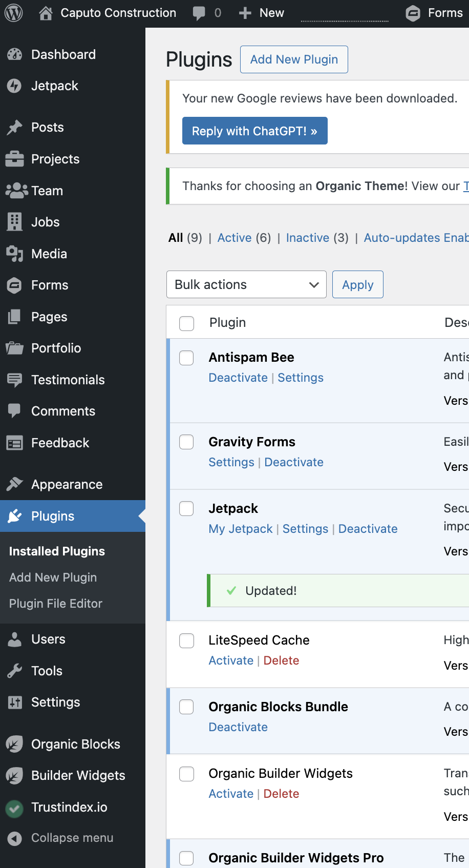
Task: Open Jetpack plugin Settings link
Action: coord(306,529)
